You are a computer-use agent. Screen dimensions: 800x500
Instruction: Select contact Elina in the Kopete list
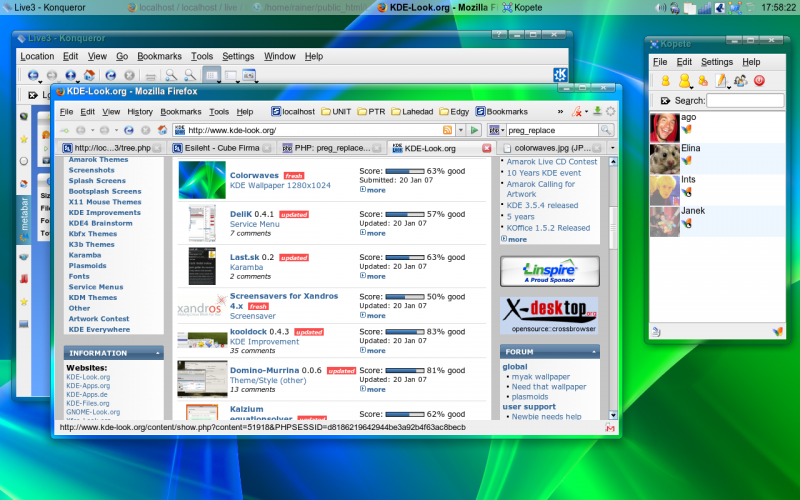point(717,159)
